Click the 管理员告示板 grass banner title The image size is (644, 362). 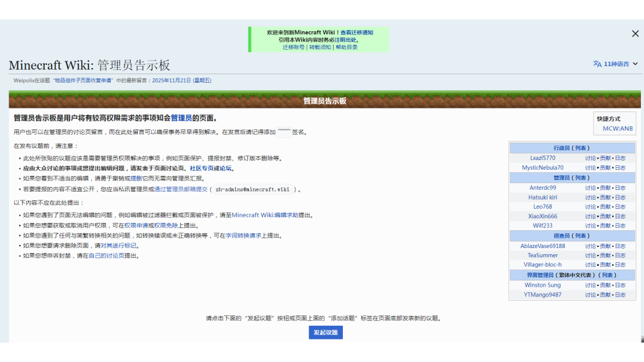(324, 101)
